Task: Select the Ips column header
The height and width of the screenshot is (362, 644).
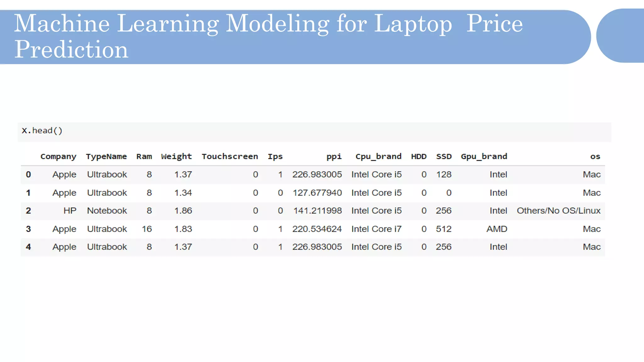Action: (x=275, y=157)
